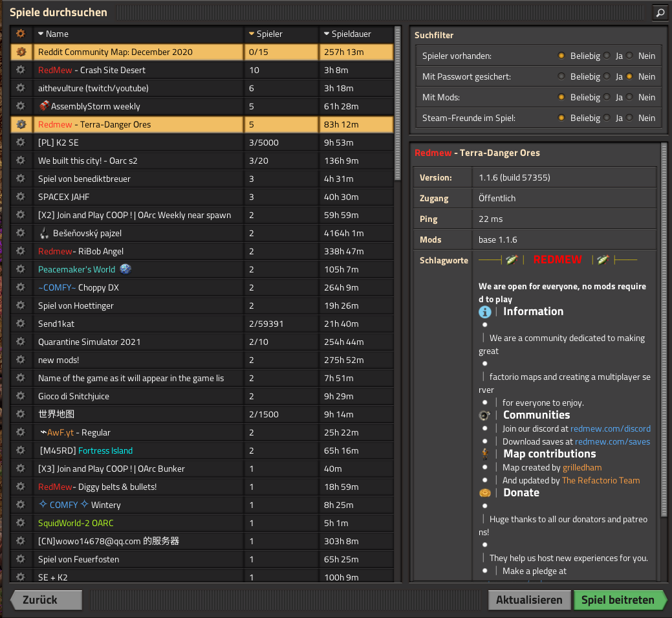The image size is (672, 618).
Task: Click gear icon next to SPACEX JAHF
Action: pyautogui.click(x=21, y=197)
